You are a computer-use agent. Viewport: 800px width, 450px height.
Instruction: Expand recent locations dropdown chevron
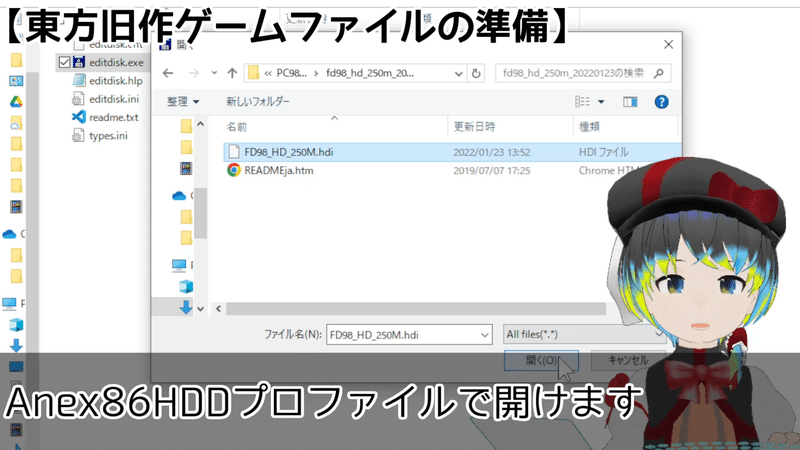point(214,73)
